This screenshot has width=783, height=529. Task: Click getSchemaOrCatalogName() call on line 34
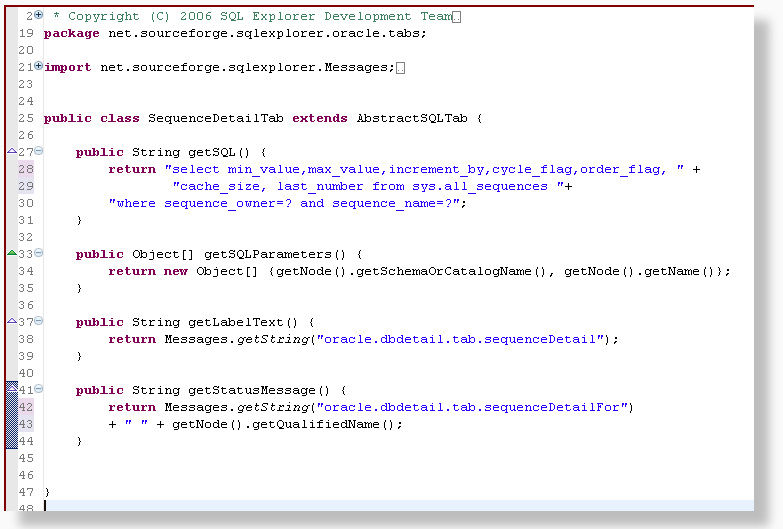pyautogui.click(x=451, y=271)
